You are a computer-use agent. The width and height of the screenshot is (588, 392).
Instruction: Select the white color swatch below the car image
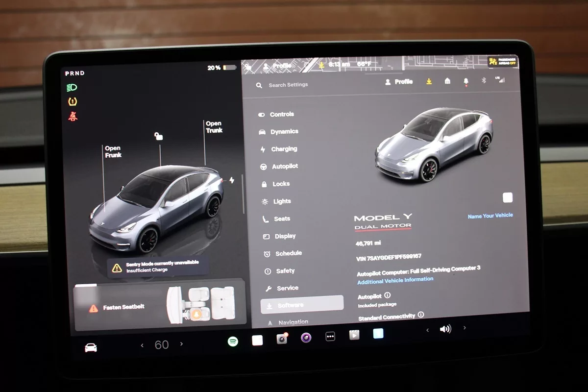508,197
